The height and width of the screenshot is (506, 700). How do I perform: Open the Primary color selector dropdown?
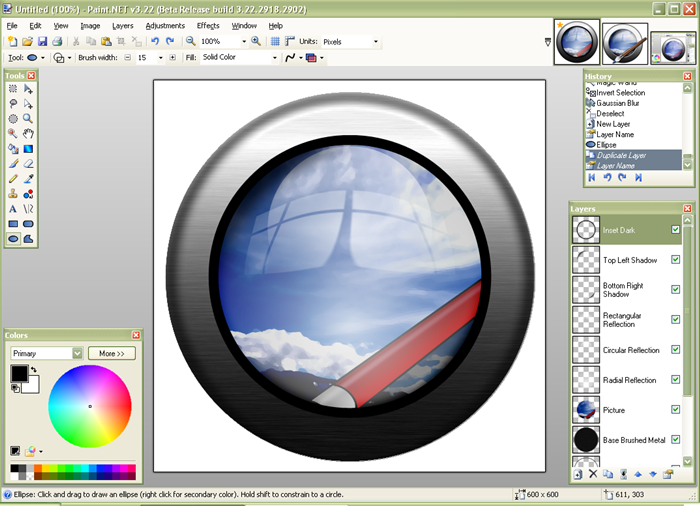click(77, 353)
